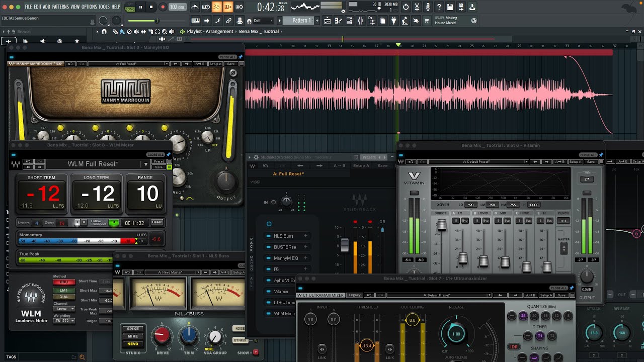Select DIAL method in WLM
Image resolution: width=644 pixels, height=362 pixels.
pyautogui.click(x=64, y=297)
